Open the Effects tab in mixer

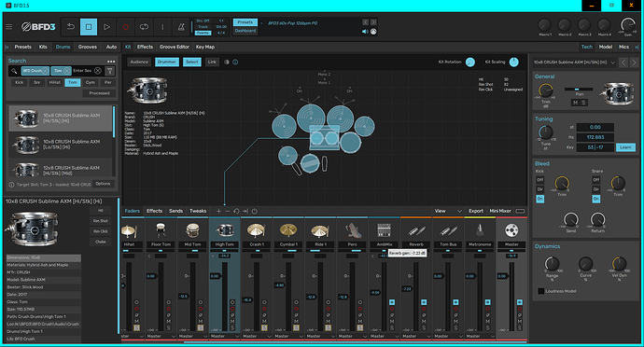(154, 211)
